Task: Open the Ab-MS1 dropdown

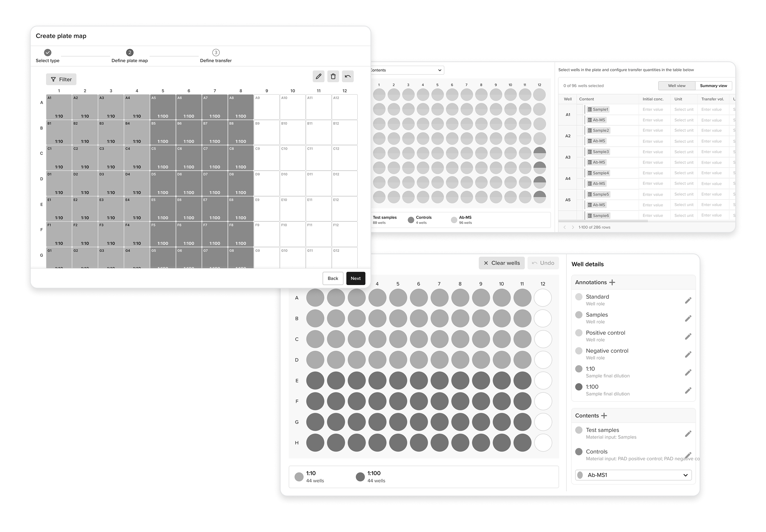Action: point(633,475)
